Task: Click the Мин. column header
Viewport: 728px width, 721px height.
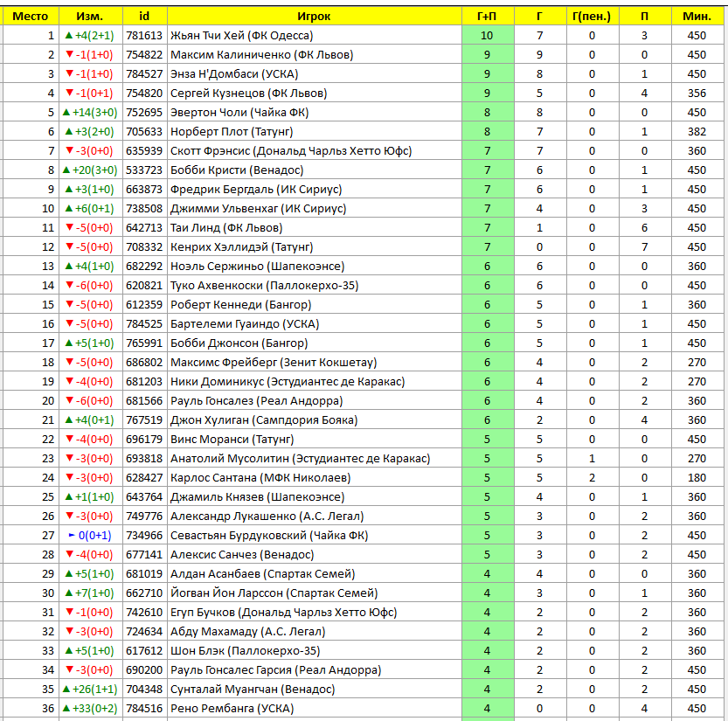Action: tap(697, 17)
